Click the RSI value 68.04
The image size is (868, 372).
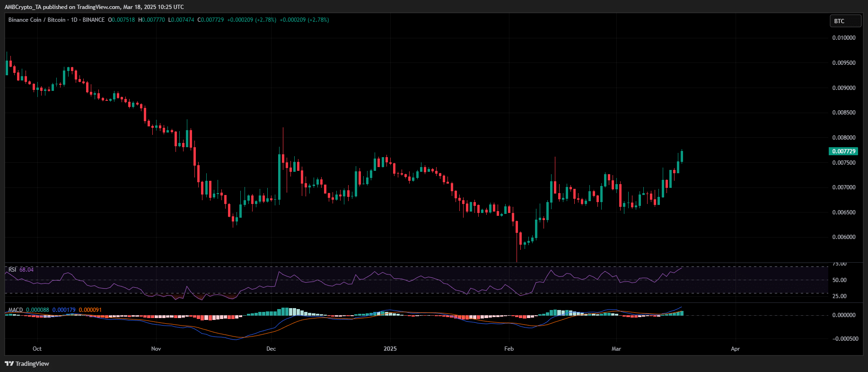pos(26,270)
